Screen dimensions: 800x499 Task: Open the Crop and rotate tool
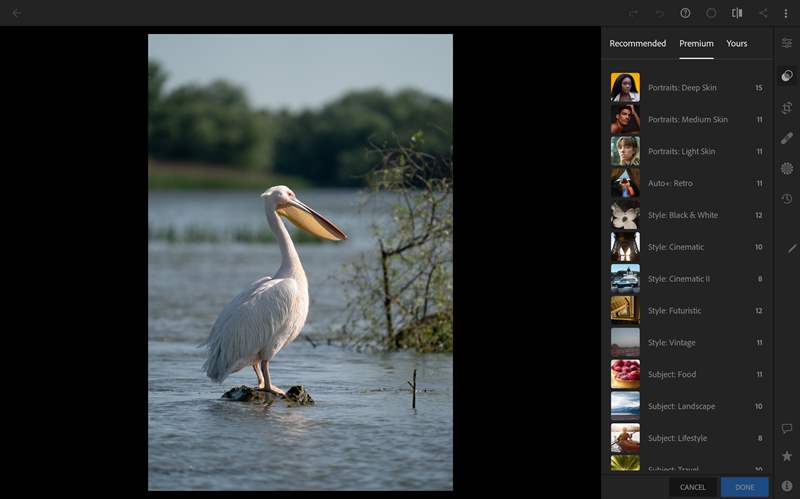coord(787,107)
